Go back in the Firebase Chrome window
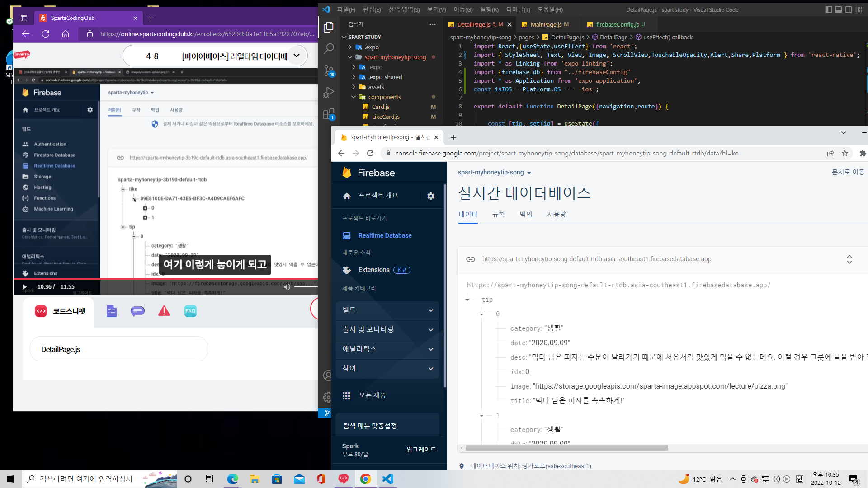Image resolution: width=868 pixels, height=488 pixels. (x=341, y=153)
